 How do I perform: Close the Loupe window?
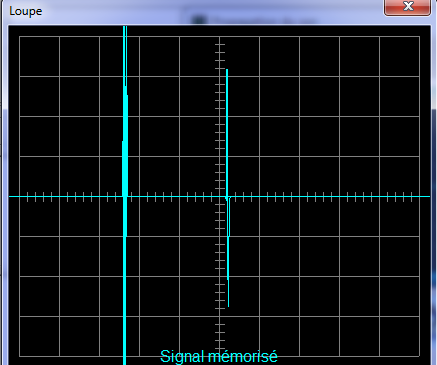(x=407, y=7)
